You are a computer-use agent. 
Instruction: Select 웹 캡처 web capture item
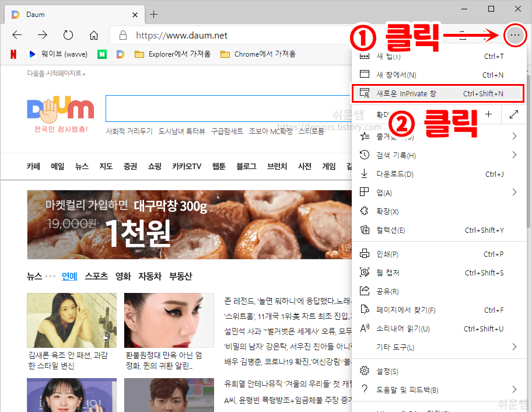[x=438, y=273]
